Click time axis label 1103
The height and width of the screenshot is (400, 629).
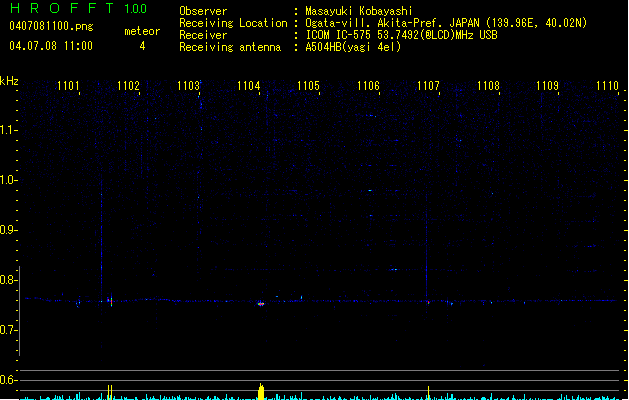coord(188,86)
